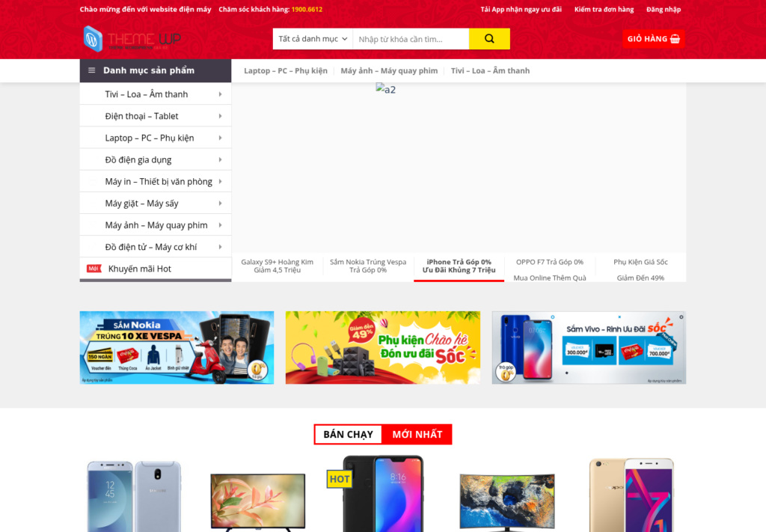Click the hotline number 1900.6612
The width and height of the screenshot is (766, 532).
coord(307,9)
